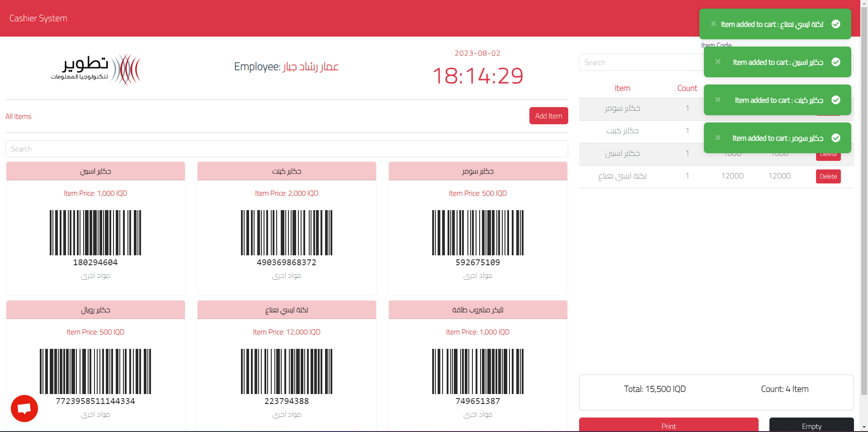
Task: Click the جكاير كينت card header
Action: (x=287, y=171)
